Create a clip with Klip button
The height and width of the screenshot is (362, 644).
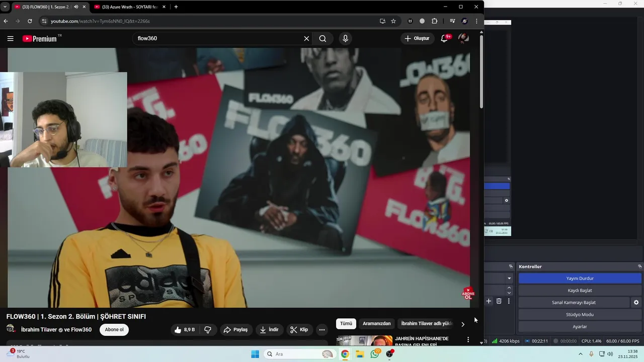pos(299,330)
